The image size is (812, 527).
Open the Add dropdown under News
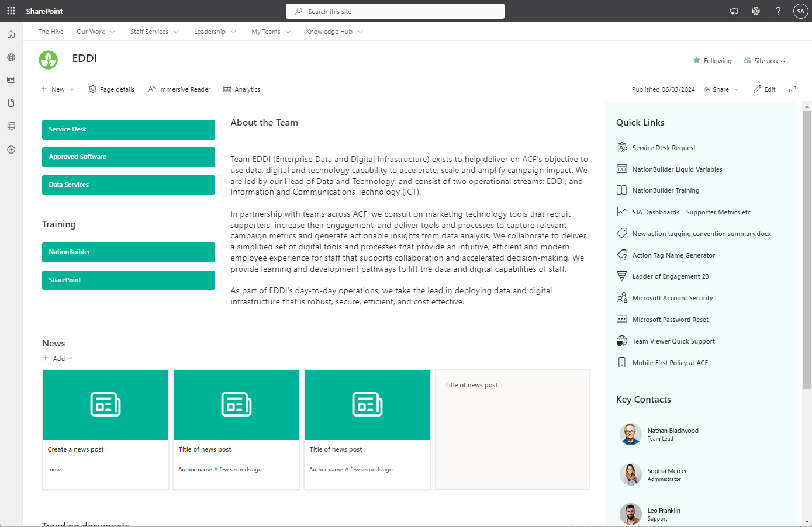point(57,359)
